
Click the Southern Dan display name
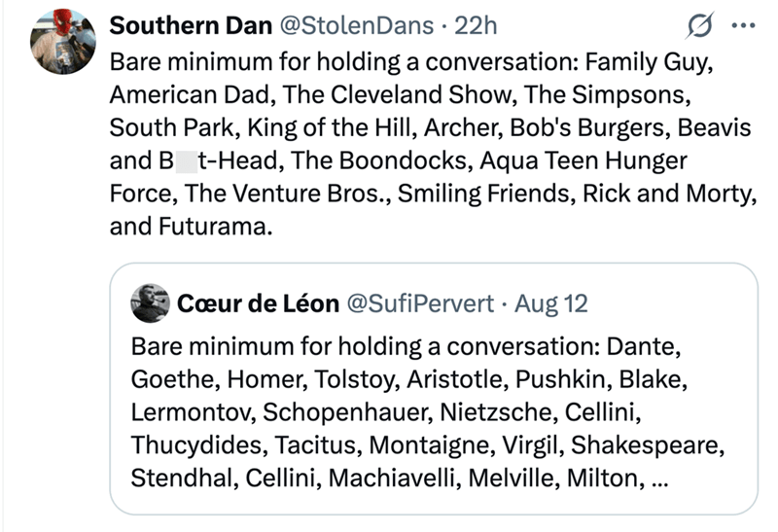pos(191,25)
